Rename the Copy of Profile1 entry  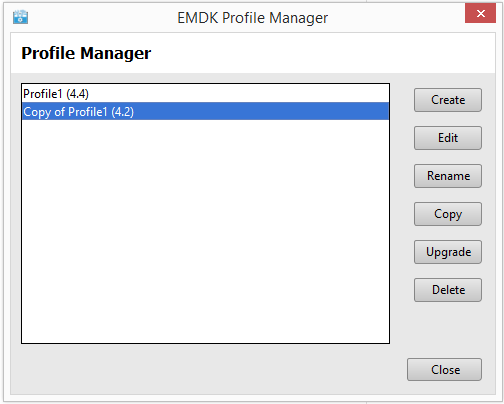(x=448, y=176)
